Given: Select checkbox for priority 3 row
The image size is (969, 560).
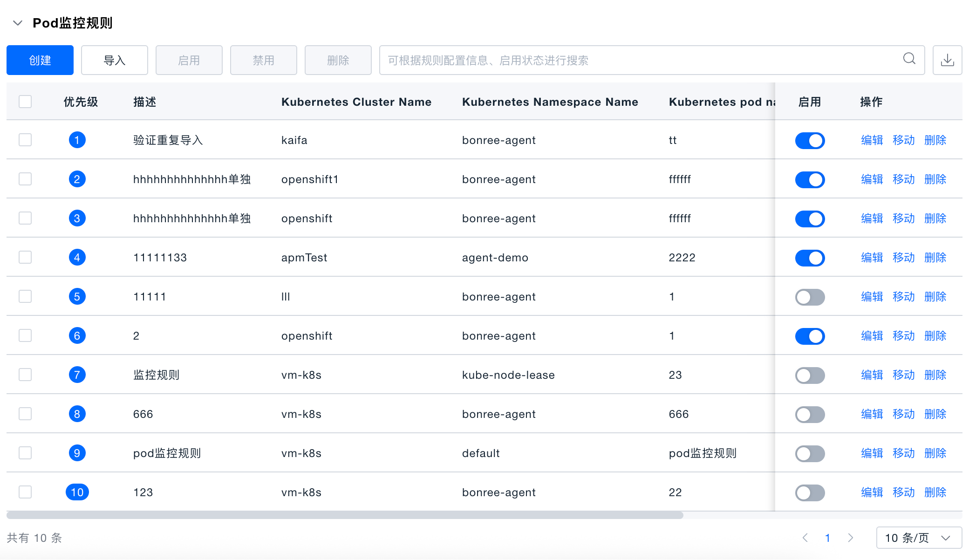Looking at the screenshot, I should pyautogui.click(x=25, y=218).
